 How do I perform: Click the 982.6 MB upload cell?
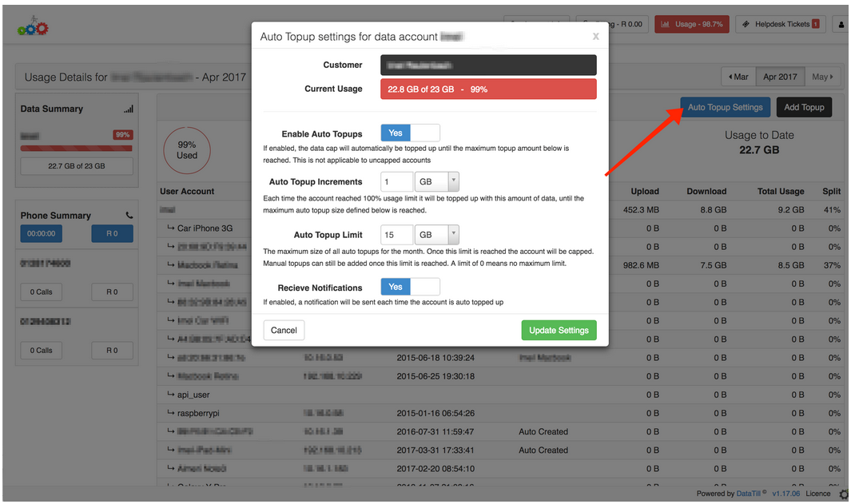[641, 265]
